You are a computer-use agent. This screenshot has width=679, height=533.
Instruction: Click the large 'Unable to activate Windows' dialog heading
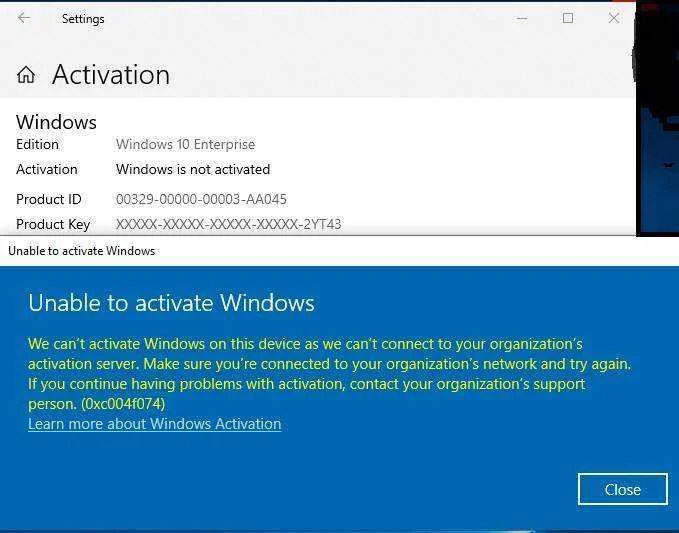coord(171,303)
